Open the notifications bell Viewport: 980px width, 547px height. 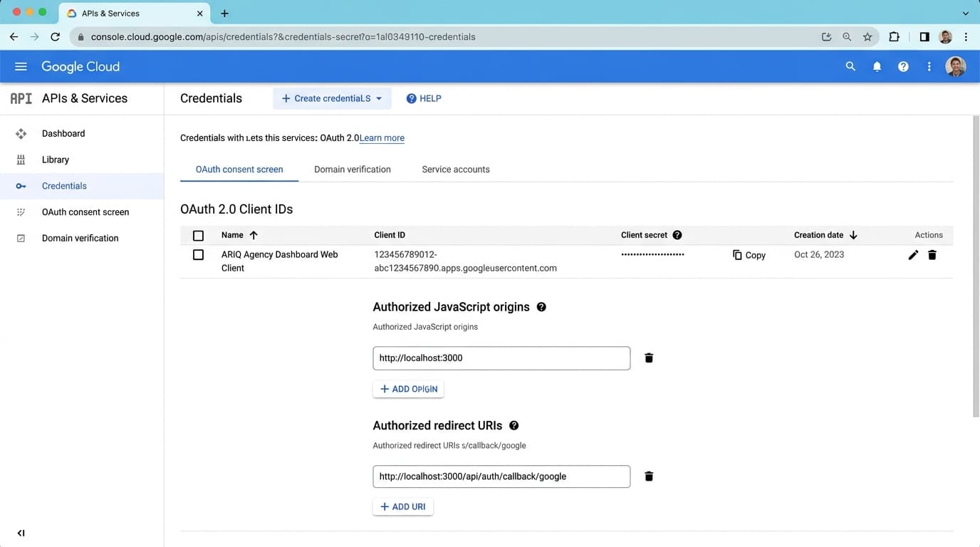coord(877,66)
